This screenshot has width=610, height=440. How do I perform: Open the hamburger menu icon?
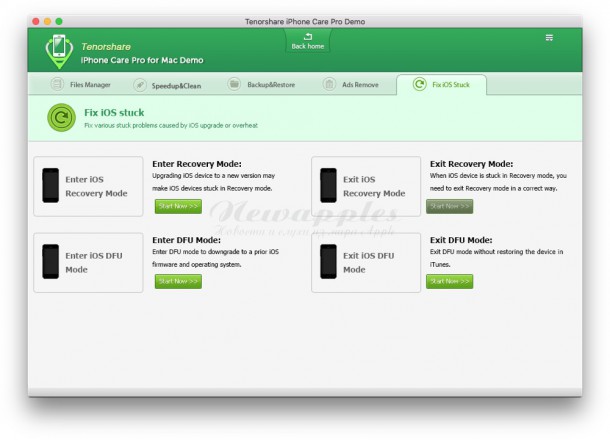coord(549,38)
